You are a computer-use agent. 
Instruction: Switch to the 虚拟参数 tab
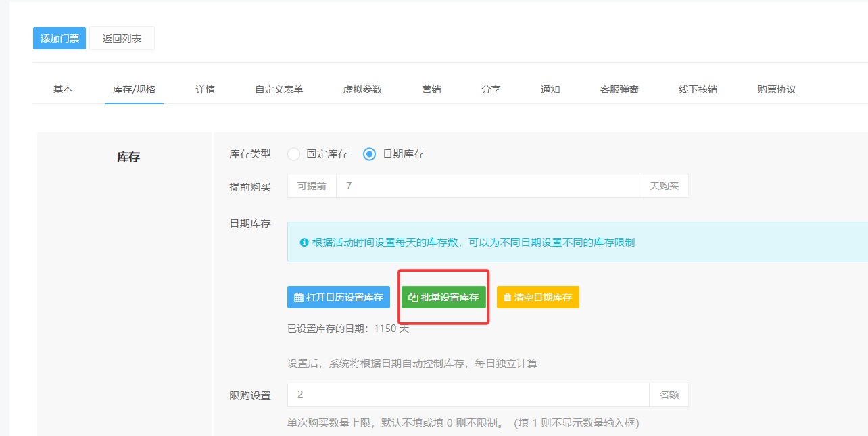(362, 89)
